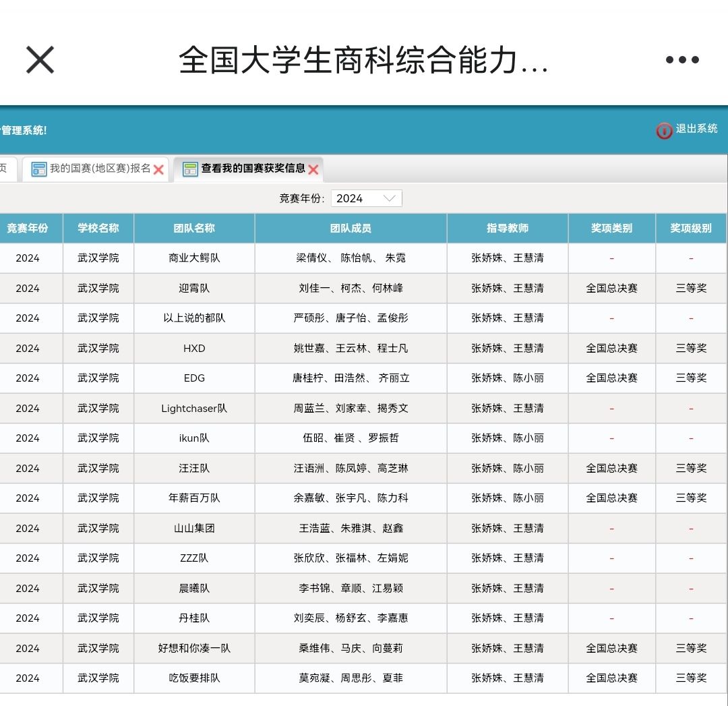
Task: Click the red logout power icon
Action: pyautogui.click(x=664, y=131)
